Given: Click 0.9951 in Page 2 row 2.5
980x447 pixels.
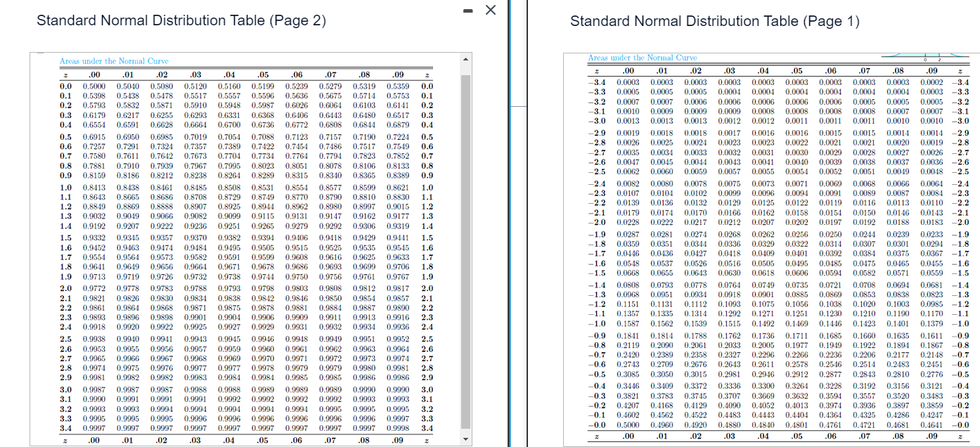Looking at the screenshot, I should [363, 339].
